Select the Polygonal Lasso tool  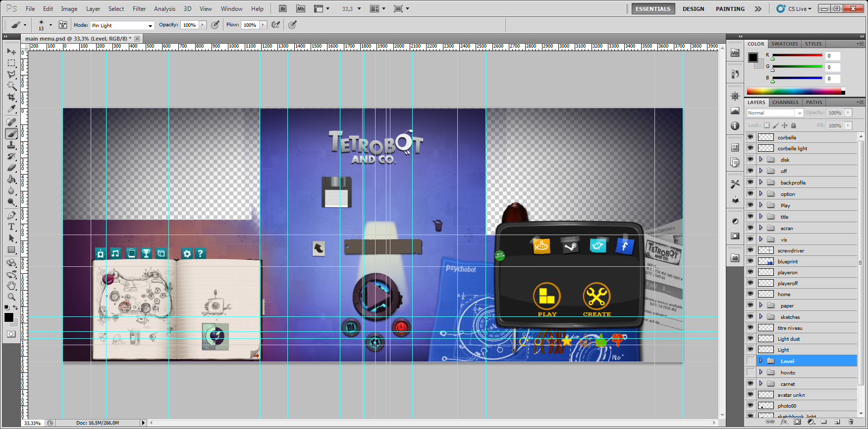(11, 74)
